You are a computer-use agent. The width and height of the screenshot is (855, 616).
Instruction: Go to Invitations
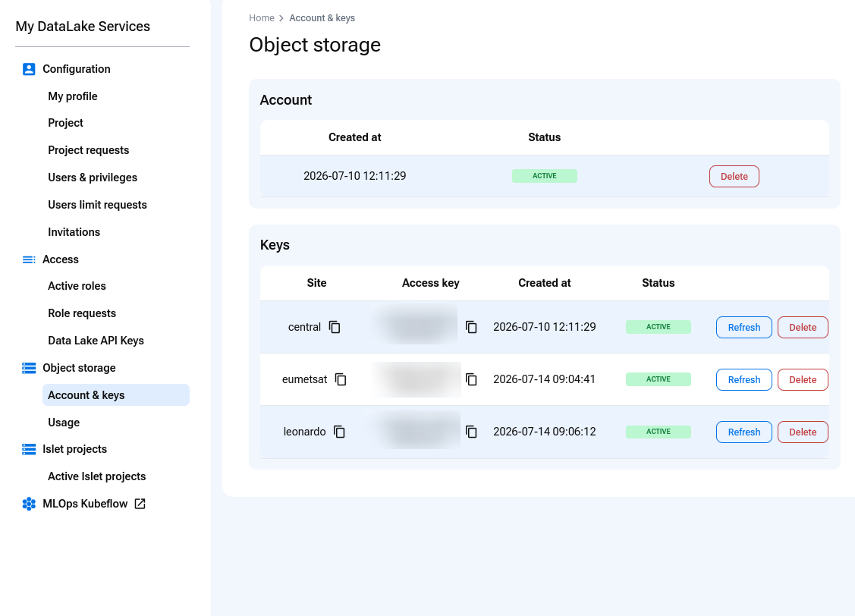(x=74, y=232)
